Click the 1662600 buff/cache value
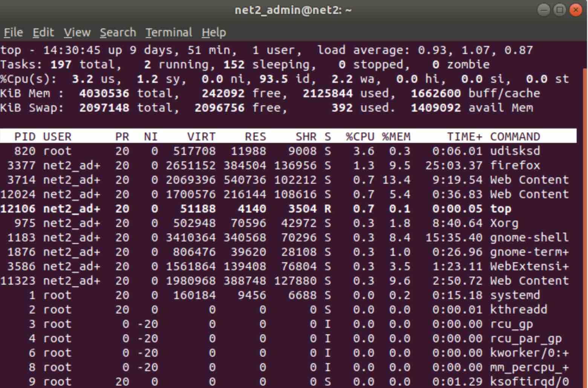Image resolution: width=588 pixels, height=388 pixels. [436, 93]
